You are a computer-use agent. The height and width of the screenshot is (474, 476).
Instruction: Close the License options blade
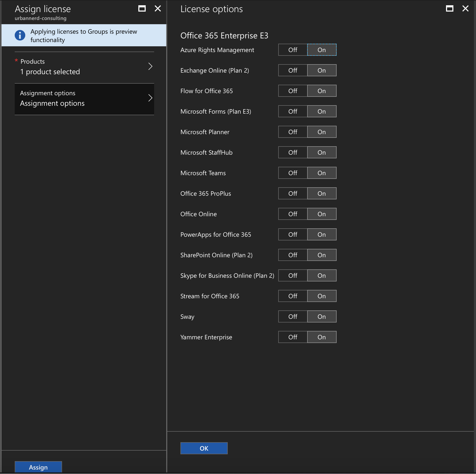point(465,9)
